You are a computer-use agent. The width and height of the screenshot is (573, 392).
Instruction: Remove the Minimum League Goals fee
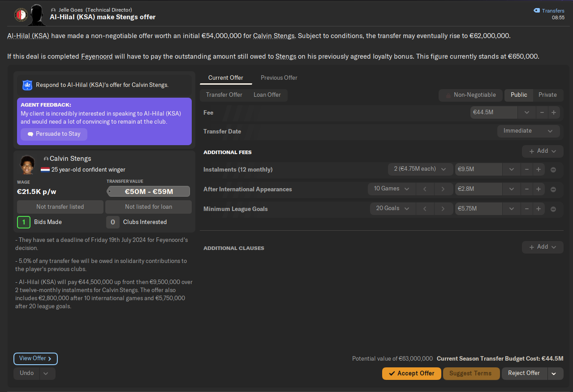coord(553,209)
